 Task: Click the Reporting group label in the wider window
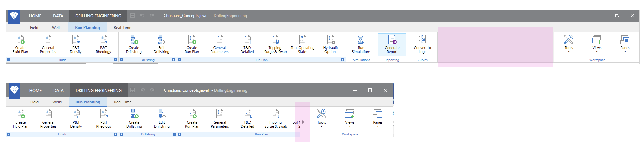[x=392, y=60]
